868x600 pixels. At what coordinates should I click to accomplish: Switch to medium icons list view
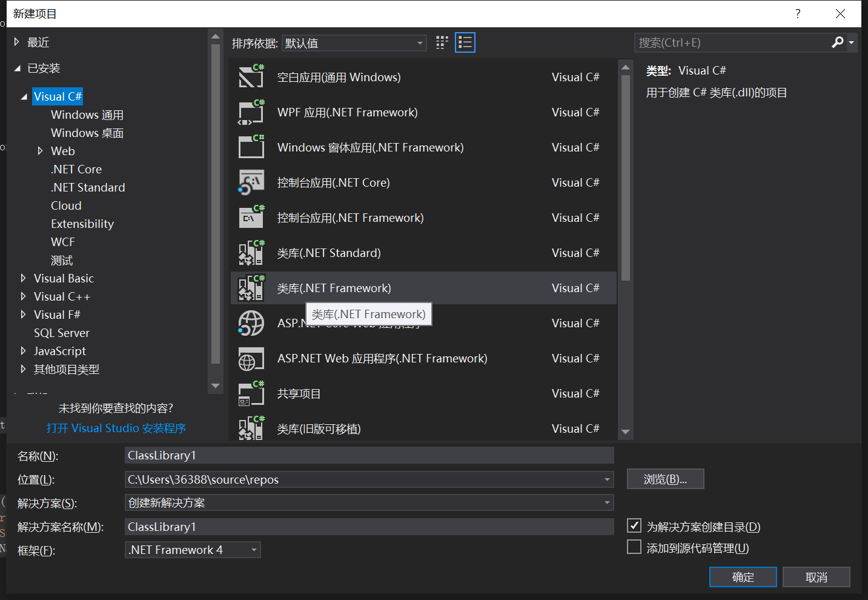(465, 42)
